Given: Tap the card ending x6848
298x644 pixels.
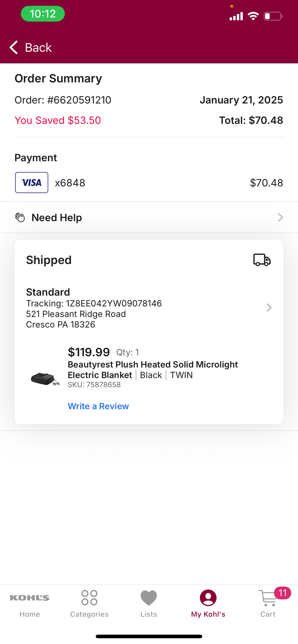Looking at the screenshot, I should [x=70, y=183].
